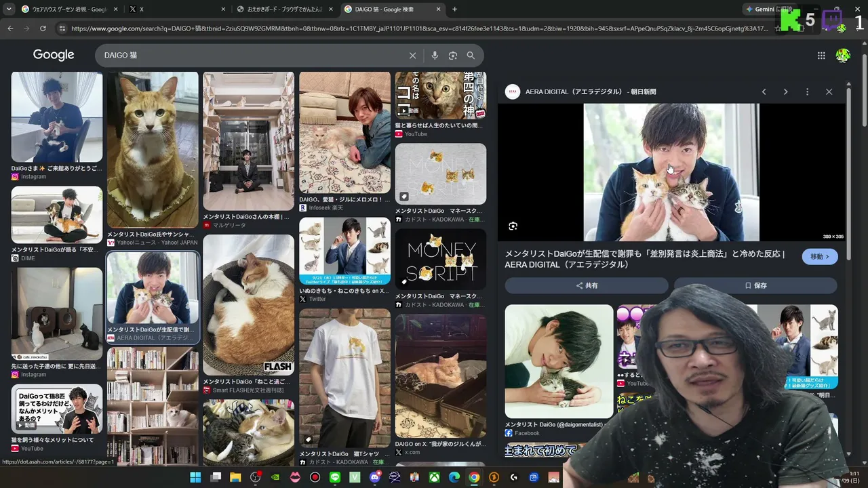868x488 pixels.
Task: Open Discord from the taskbar
Action: [375, 477]
